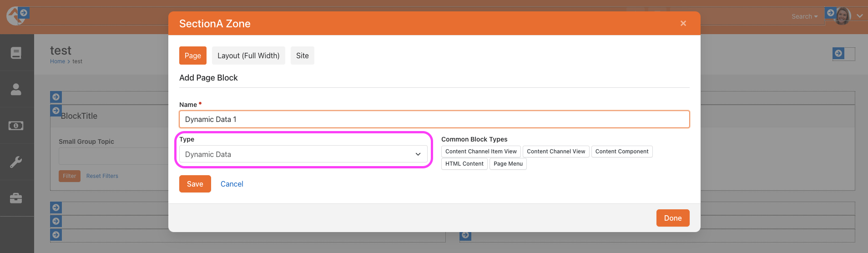Open the Finance money icon in sidebar
The width and height of the screenshot is (868, 253).
click(x=16, y=126)
